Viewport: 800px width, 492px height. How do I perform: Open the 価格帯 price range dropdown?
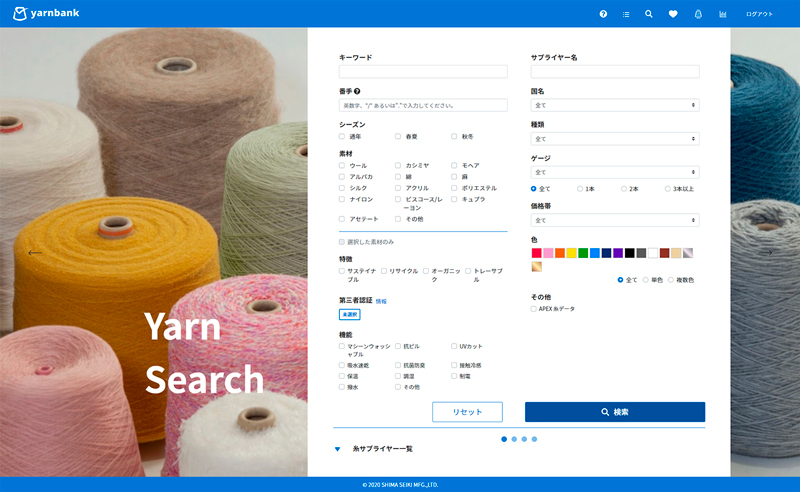[615, 220]
